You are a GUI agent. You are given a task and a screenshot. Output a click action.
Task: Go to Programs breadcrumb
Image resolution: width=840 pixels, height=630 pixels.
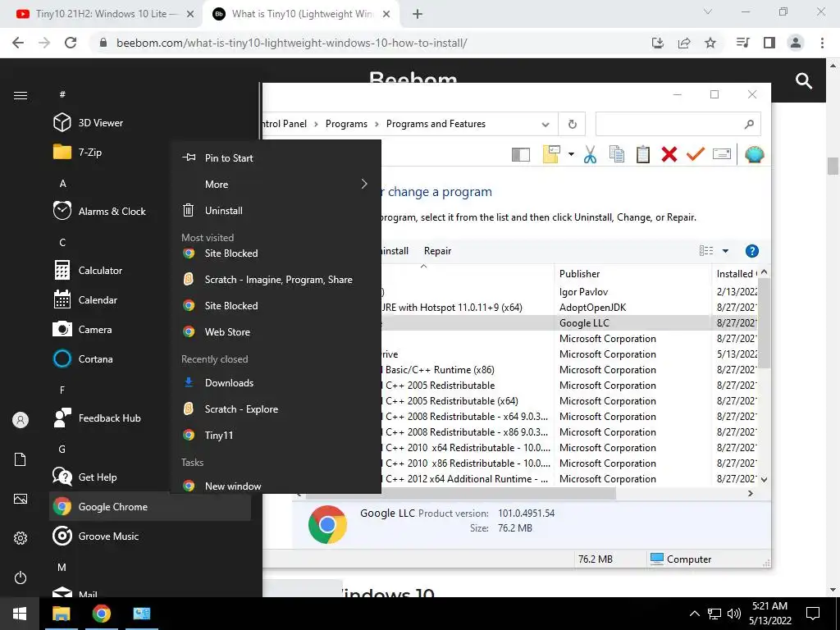point(346,124)
